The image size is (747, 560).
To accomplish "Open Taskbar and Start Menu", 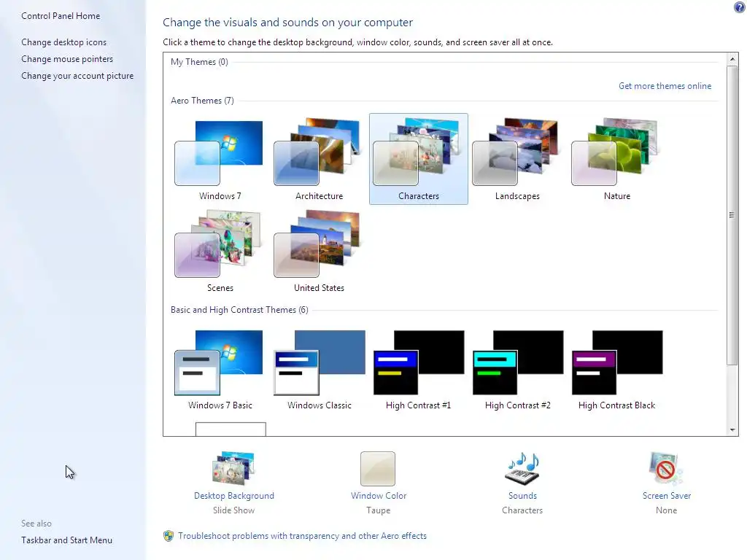I will point(66,540).
